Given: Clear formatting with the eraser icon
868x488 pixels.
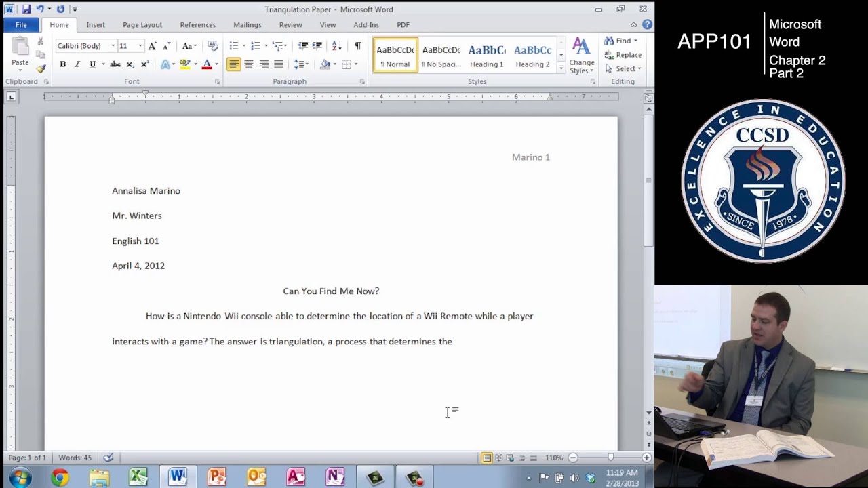Looking at the screenshot, I should (x=213, y=46).
